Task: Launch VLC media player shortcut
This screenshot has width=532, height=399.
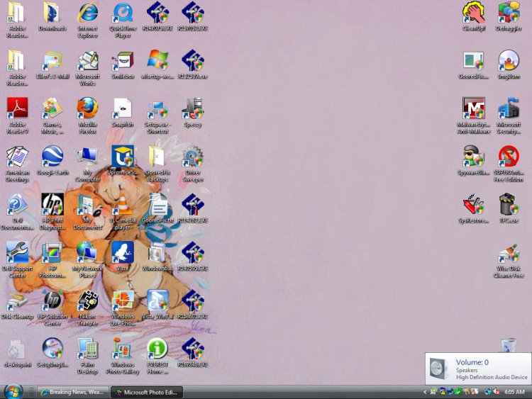Action: click(x=123, y=212)
